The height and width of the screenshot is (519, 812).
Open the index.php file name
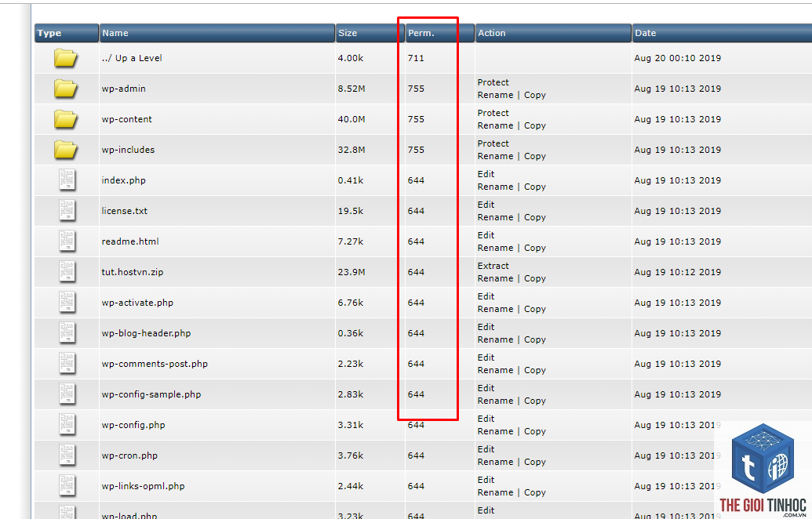click(x=124, y=180)
